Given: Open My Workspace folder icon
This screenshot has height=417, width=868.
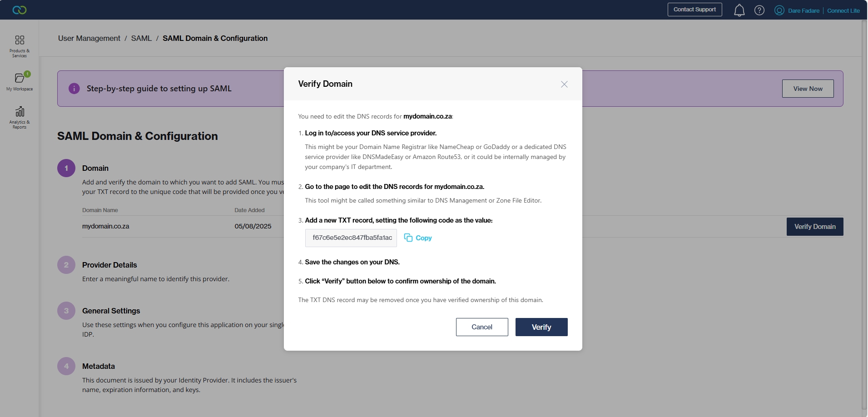Looking at the screenshot, I should [20, 78].
